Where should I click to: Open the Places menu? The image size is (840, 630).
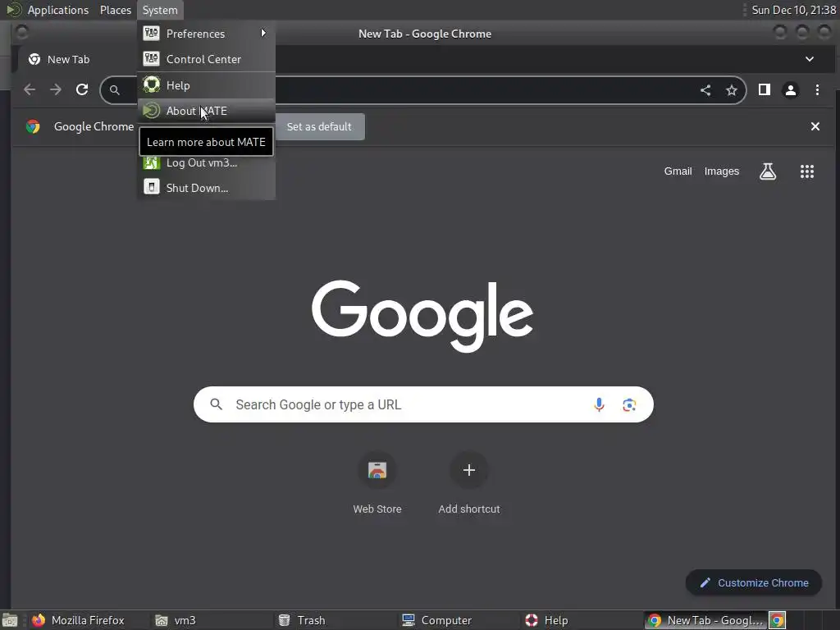[115, 10]
